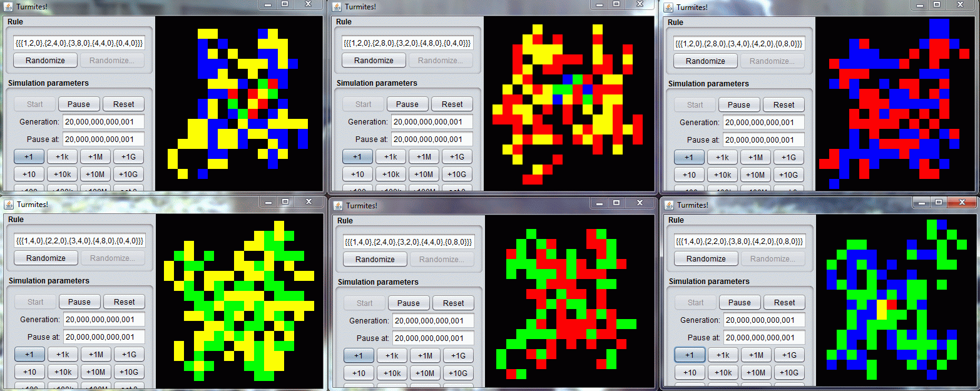The height and width of the screenshot is (391, 980).
Task: Click +1G in the red-blue pattern window
Action: tap(789, 157)
